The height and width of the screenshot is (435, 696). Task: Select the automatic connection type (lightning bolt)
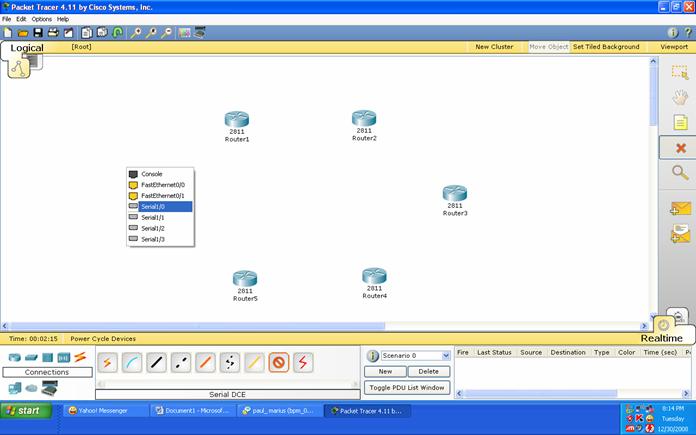[x=107, y=362]
